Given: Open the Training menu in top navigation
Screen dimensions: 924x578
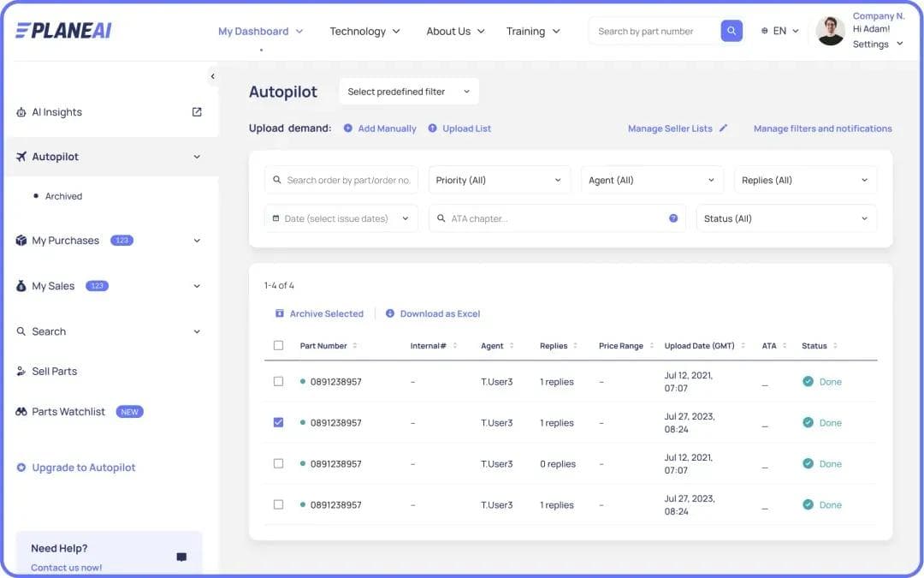Looking at the screenshot, I should click(x=532, y=31).
